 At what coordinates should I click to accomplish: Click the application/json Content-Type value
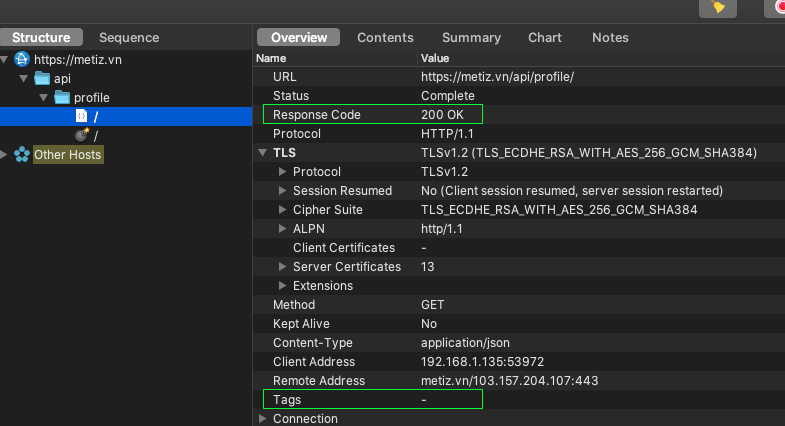pyautogui.click(x=465, y=343)
